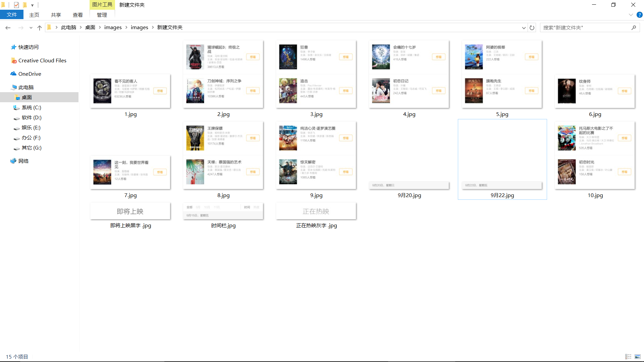This screenshot has height=362, width=644.
Task: Select the 正在热映灰字 .jpg thumbnail
Action: point(316,211)
